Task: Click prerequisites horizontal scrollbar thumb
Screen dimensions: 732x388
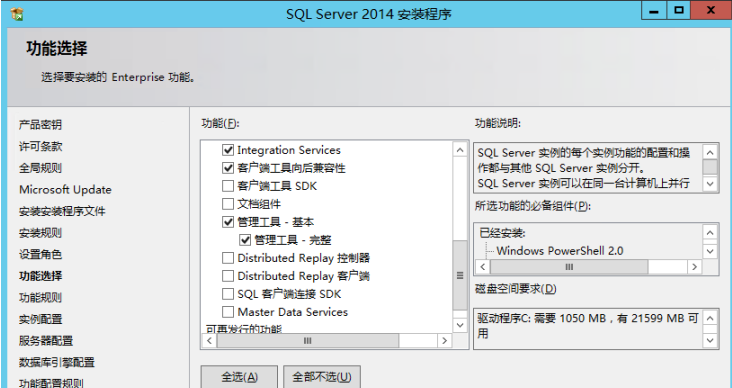Action: tap(569, 267)
